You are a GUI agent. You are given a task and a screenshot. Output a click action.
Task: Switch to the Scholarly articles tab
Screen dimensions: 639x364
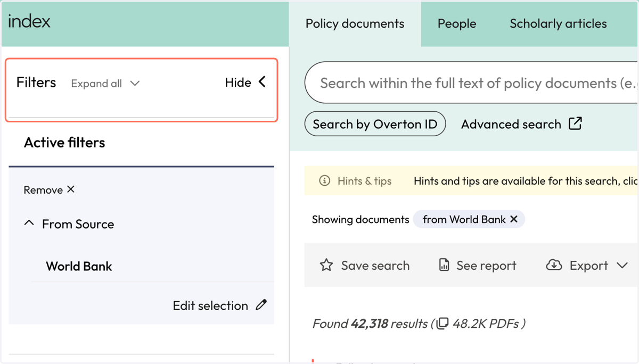pyautogui.click(x=558, y=24)
